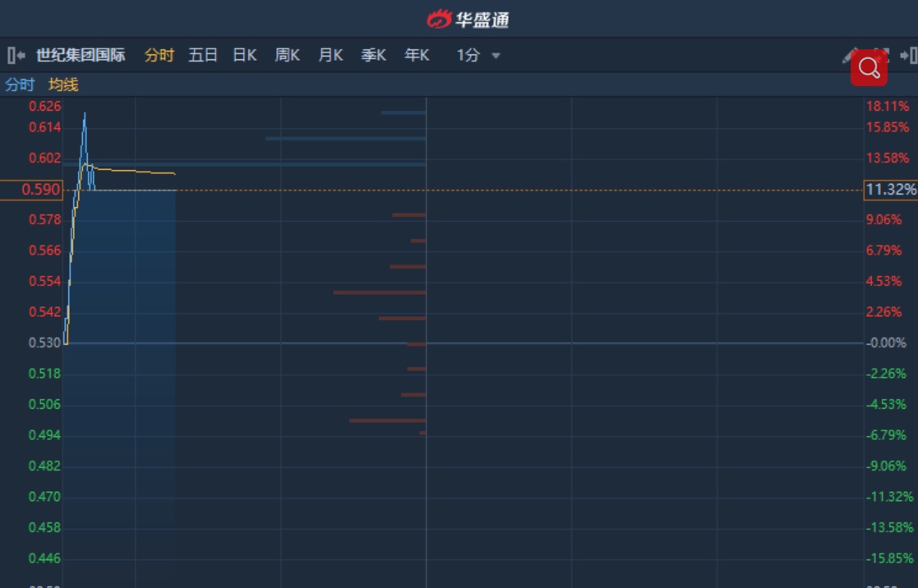
Task: Expand the 1分 interval dropdown
Action: [x=469, y=56]
